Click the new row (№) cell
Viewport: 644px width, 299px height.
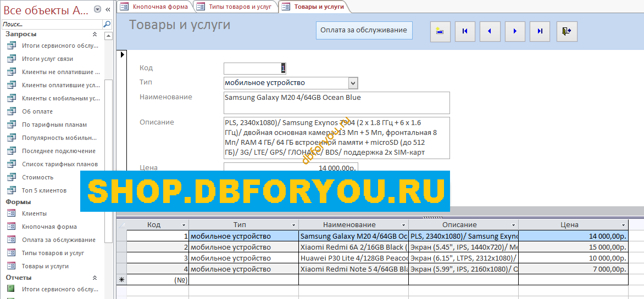[x=158, y=280]
